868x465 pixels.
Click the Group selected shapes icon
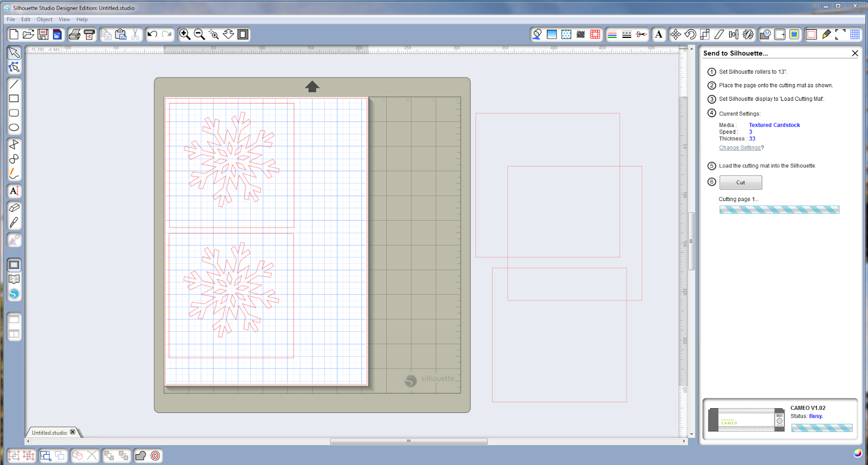tap(14, 456)
